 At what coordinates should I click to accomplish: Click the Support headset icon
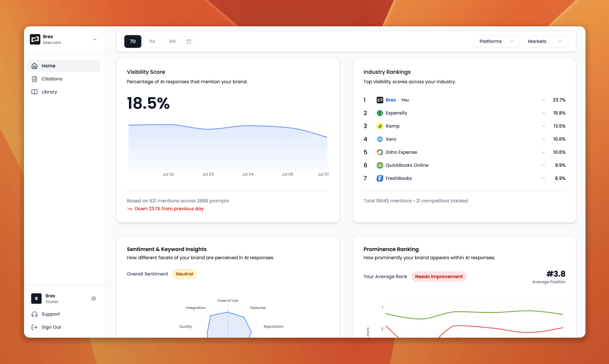click(x=35, y=314)
